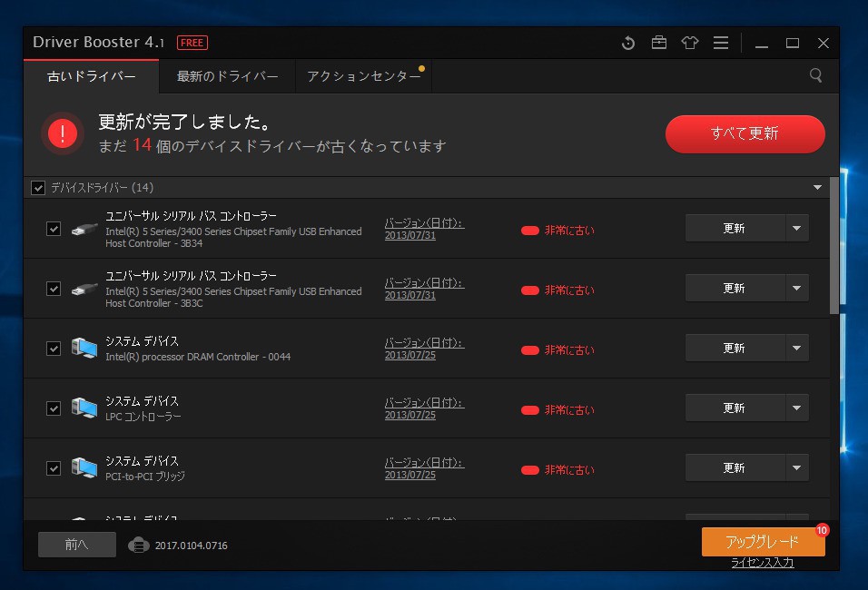Open update dropdown arrow for 3B34 controller
This screenshot has width=868, height=590.
796,228
